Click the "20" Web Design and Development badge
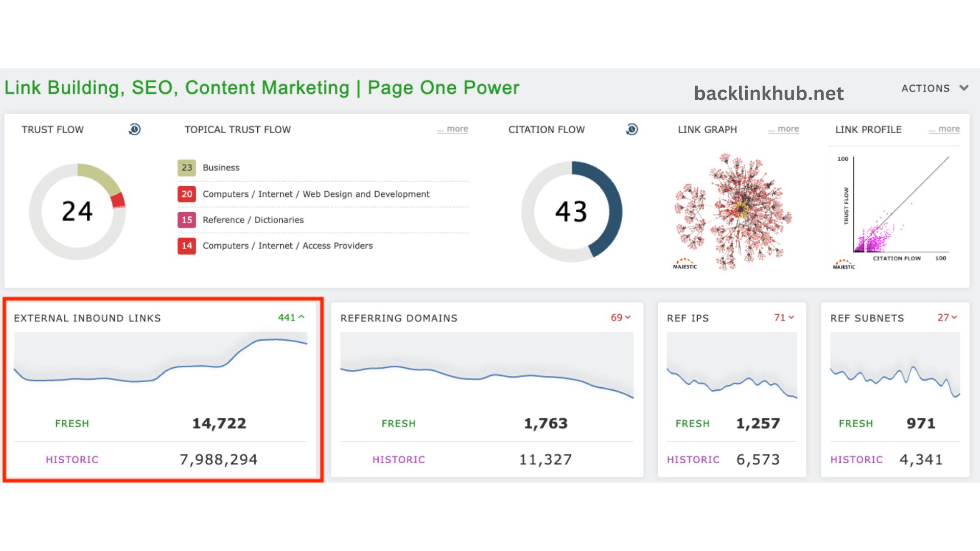 tap(187, 194)
